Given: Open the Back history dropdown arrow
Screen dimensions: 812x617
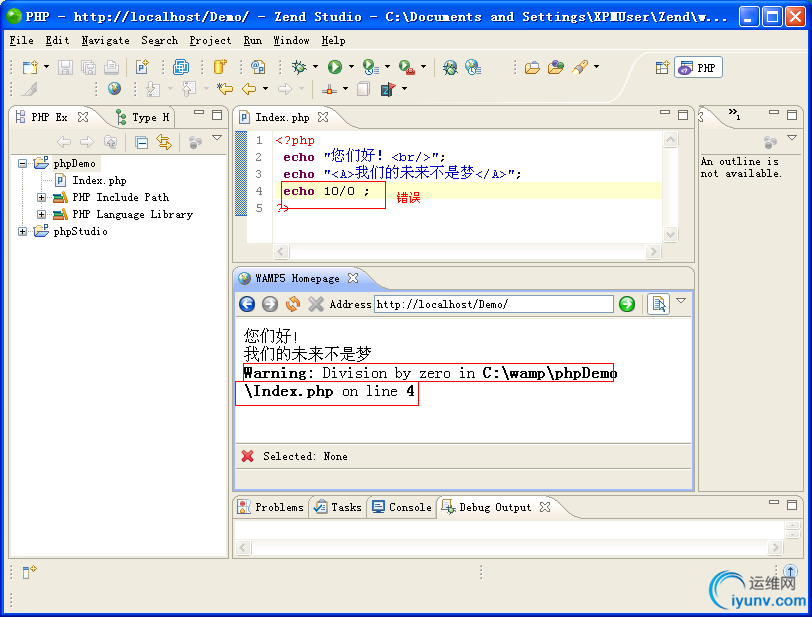Looking at the screenshot, I should click(x=265, y=89).
